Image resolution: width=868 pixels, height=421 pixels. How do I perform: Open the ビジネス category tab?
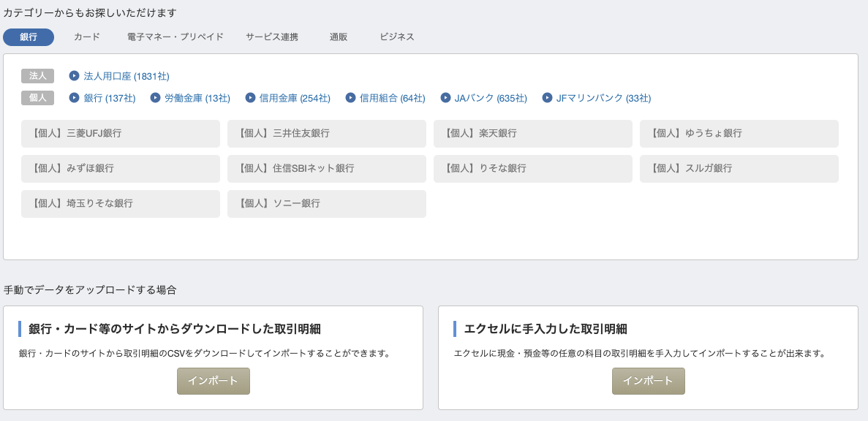pyautogui.click(x=397, y=37)
